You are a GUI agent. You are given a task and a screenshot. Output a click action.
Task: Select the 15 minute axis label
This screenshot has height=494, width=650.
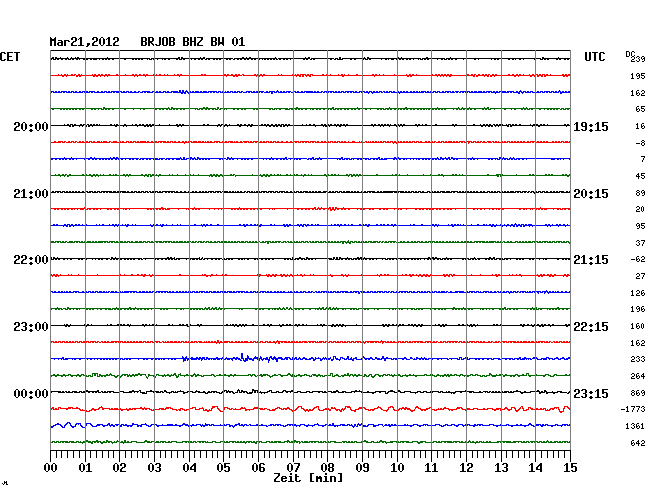point(570,468)
